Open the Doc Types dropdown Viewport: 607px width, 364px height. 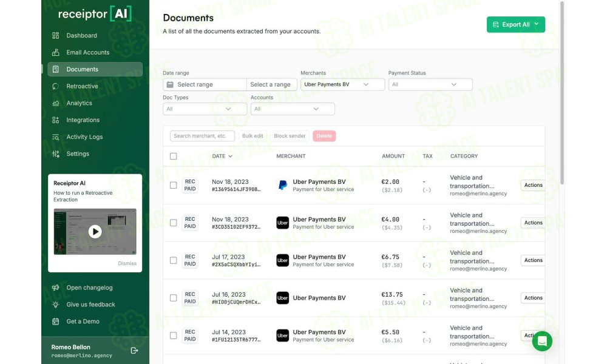(x=205, y=109)
